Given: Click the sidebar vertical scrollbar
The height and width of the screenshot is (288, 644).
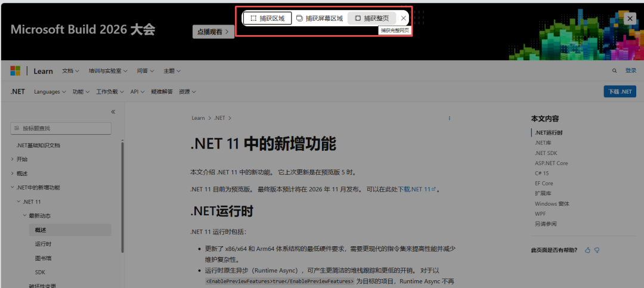Looking at the screenshot, I should point(122,197).
